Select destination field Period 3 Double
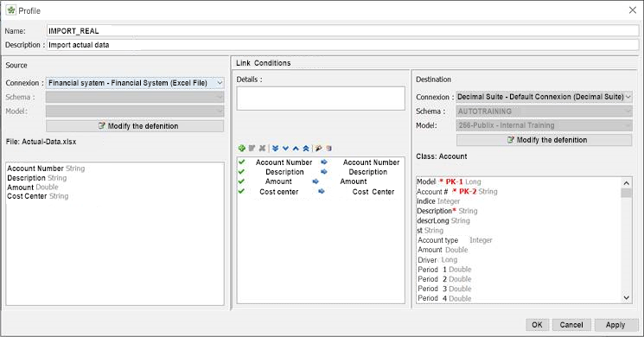 click(x=444, y=289)
